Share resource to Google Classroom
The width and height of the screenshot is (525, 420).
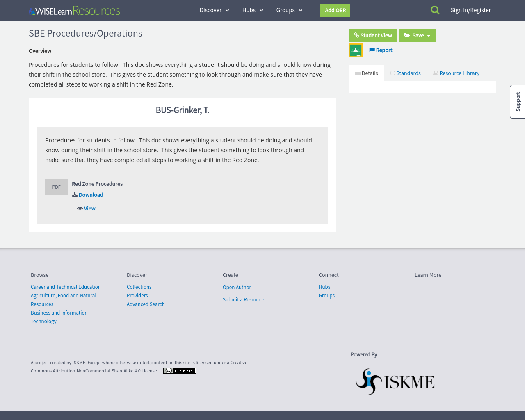tap(355, 50)
